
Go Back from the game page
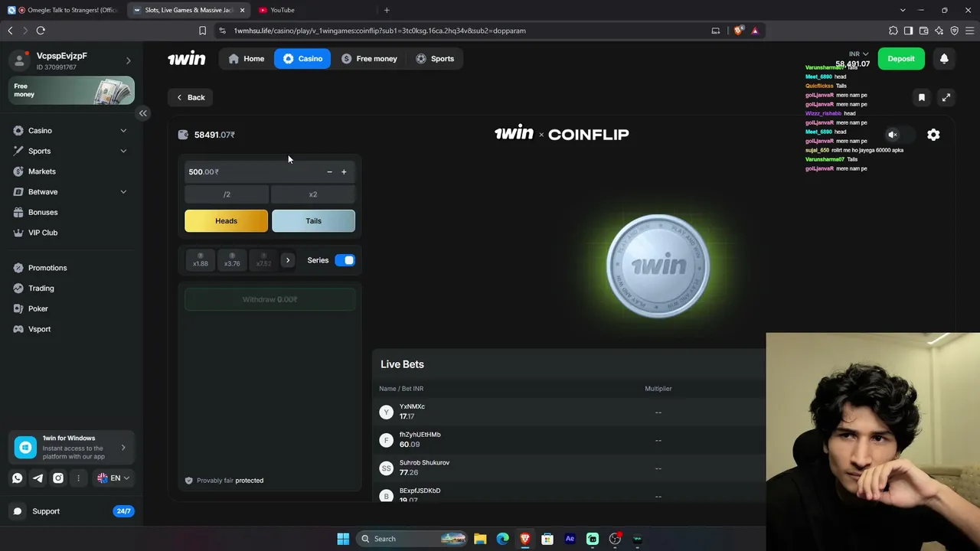191,97
